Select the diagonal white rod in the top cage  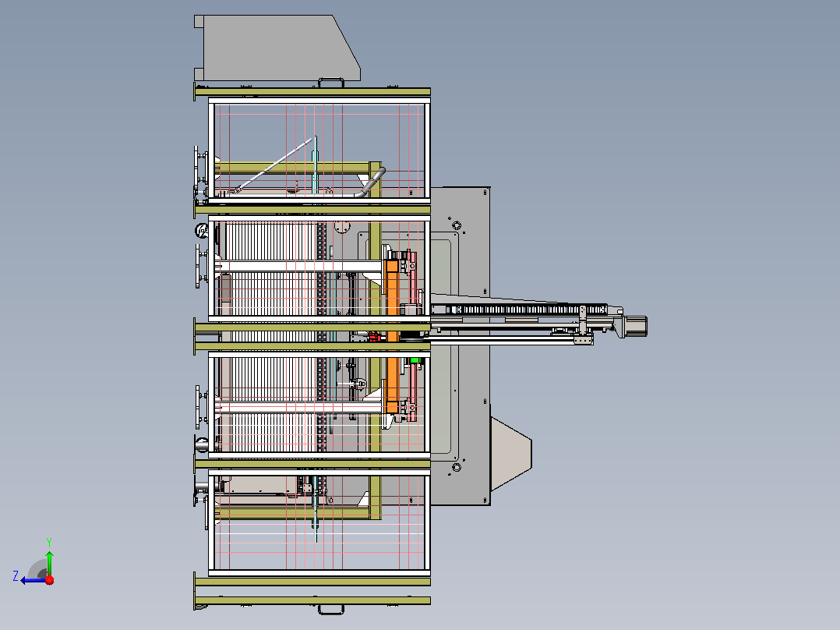pos(274,164)
